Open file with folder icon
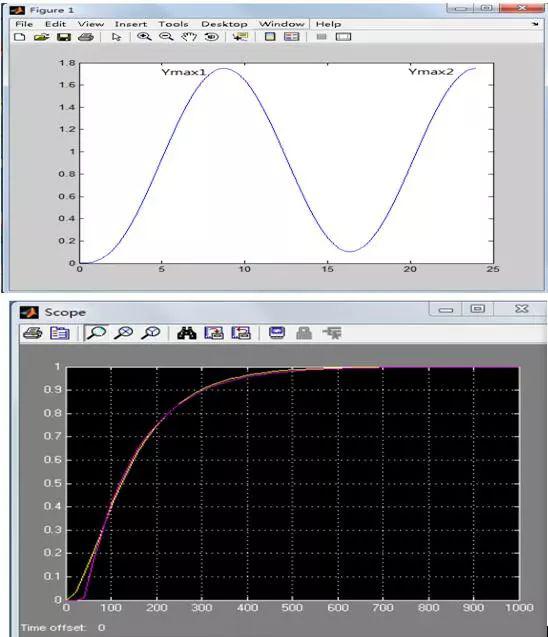Viewport: 548px width, 637px height. point(41,37)
